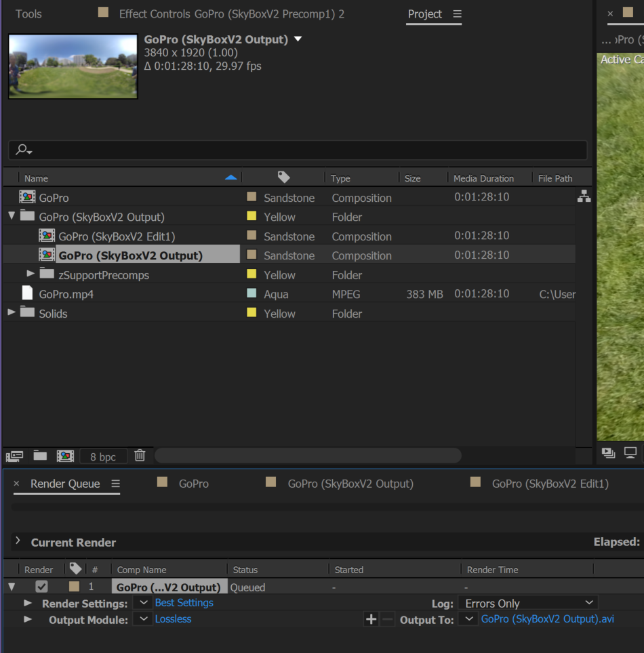
Task: Switch to the Effect Controls tab
Action: (x=232, y=14)
